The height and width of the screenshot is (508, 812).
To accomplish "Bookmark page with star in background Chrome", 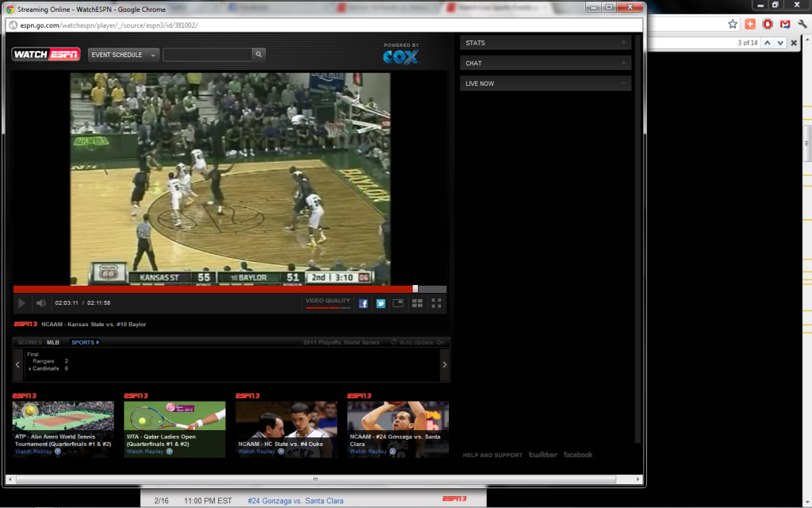I will tap(732, 24).
